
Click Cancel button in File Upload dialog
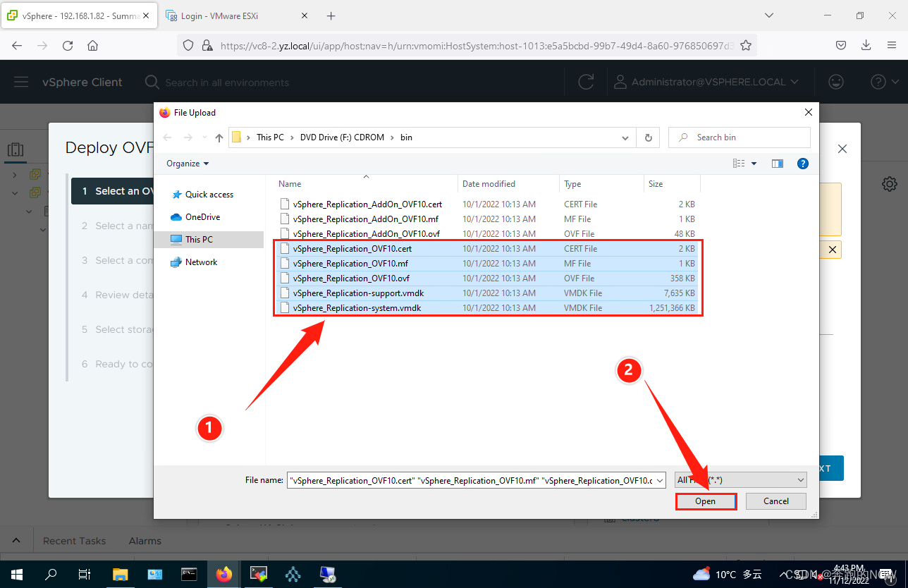[776, 501]
